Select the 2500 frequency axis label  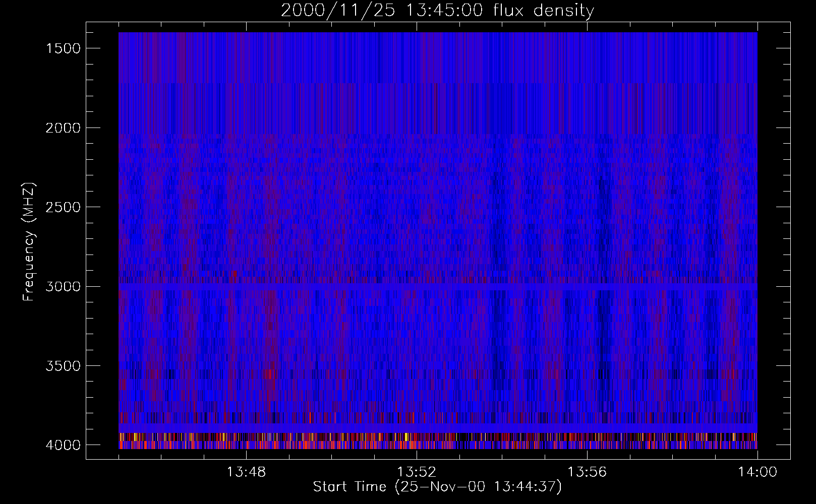click(63, 207)
